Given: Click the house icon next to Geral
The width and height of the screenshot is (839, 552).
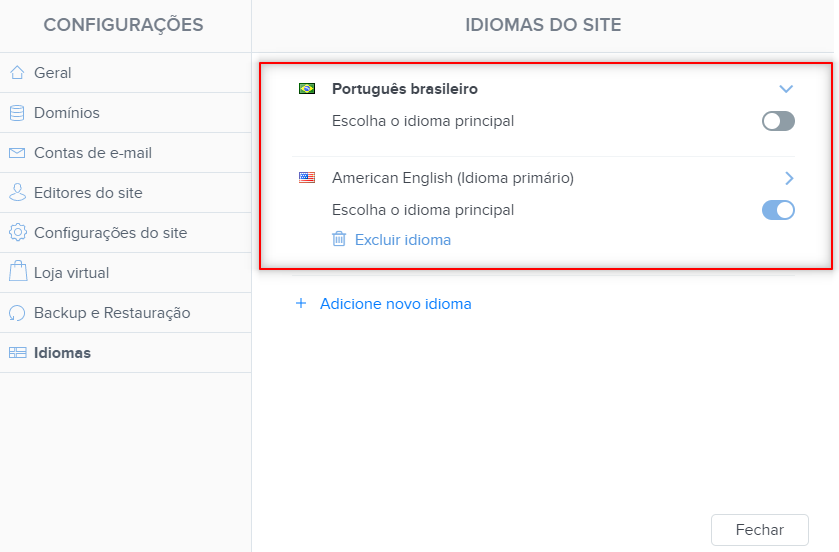Looking at the screenshot, I should click(x=17, y=72).
